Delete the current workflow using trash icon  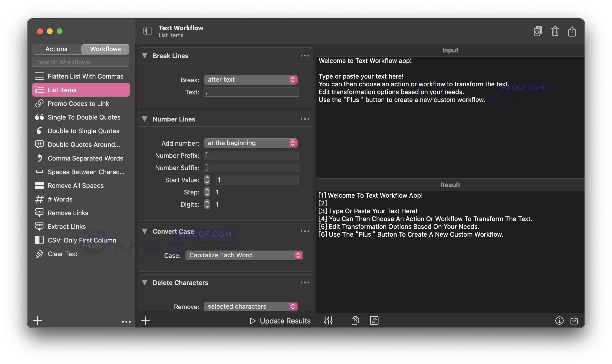(x=555, y=31)
